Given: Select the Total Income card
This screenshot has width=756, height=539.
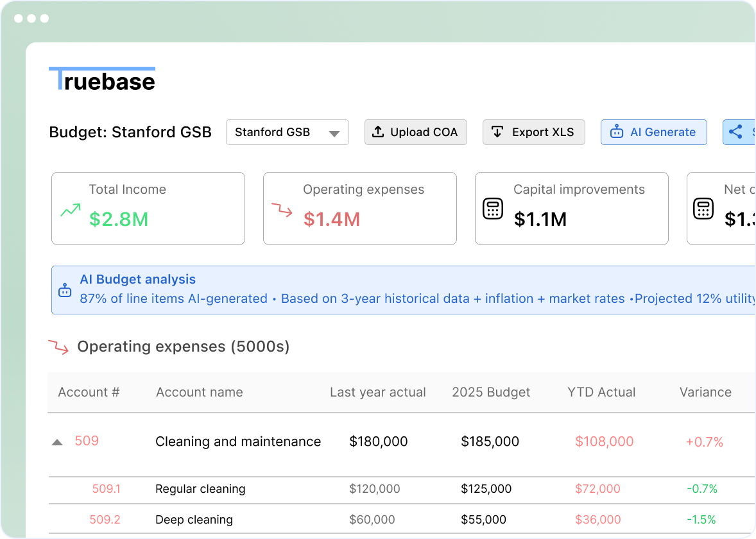Looking at the screenshot, I should [x=148, y=209].
